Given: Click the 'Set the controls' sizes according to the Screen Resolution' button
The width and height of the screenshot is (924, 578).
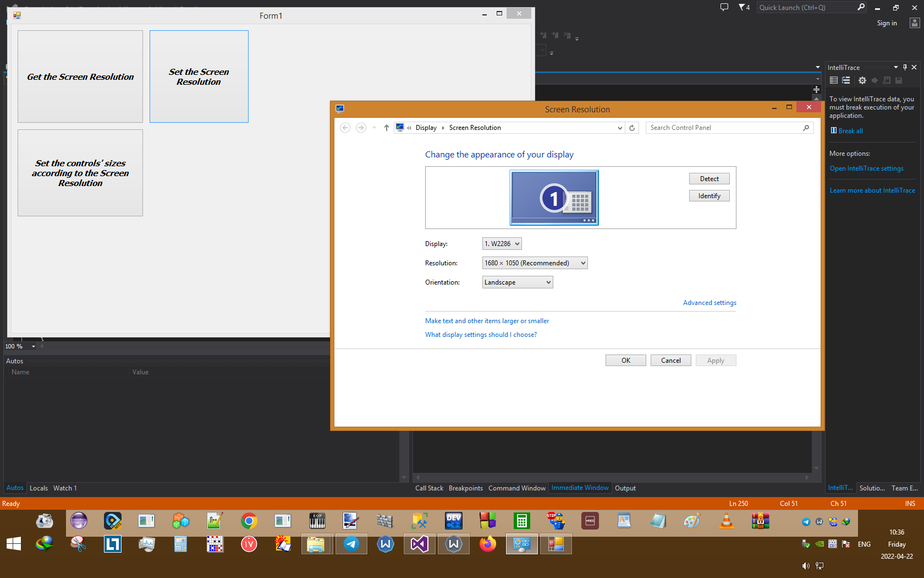Looking at the screenshot, I should click(x=80, y=173).
